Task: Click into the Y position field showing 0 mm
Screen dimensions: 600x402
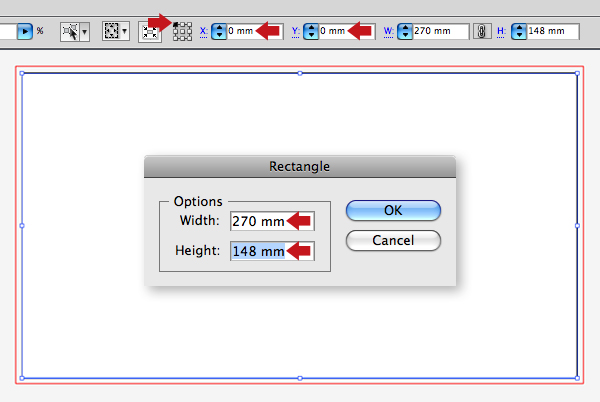Action: click(347, 31)
